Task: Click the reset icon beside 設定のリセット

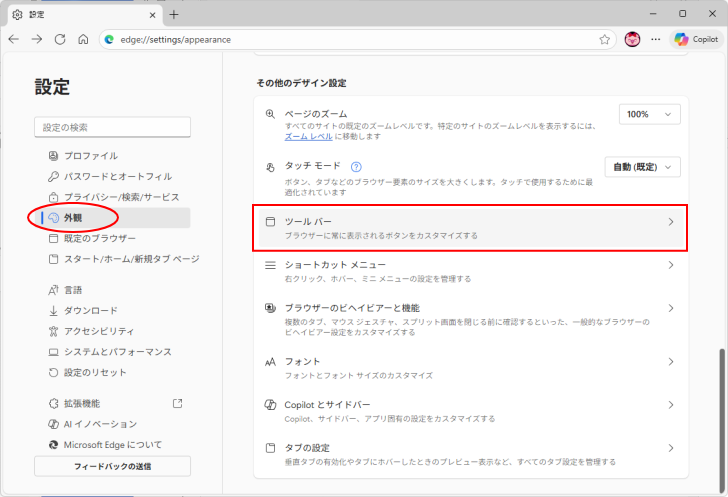Action: tap(53, 373)
